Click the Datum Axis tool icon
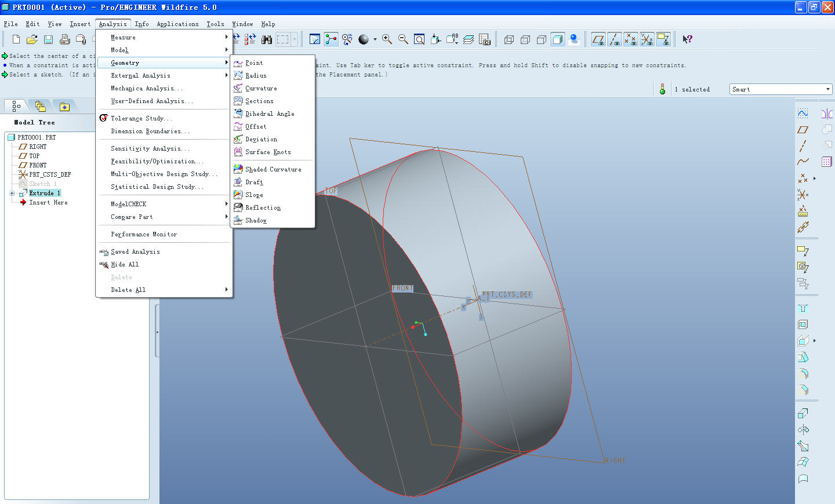Viewport: 835px width, 504px height. [803, 145]
